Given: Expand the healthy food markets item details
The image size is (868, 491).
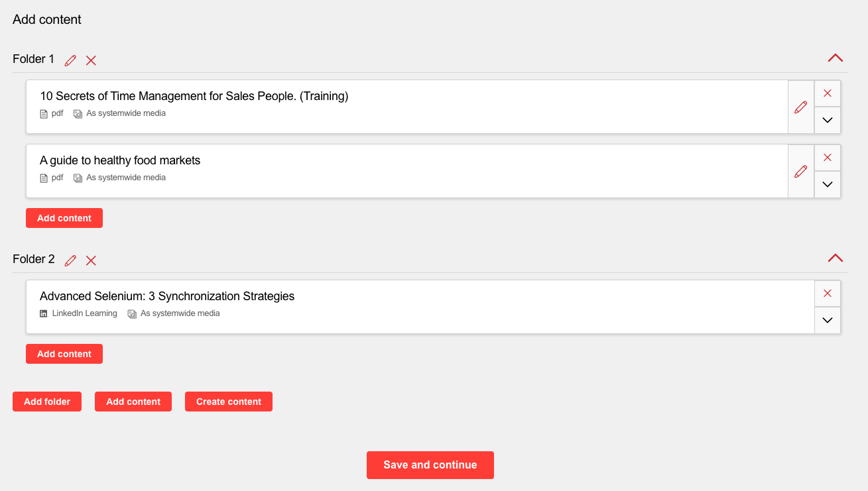Looking at the screenshot, I should (827, 184).
